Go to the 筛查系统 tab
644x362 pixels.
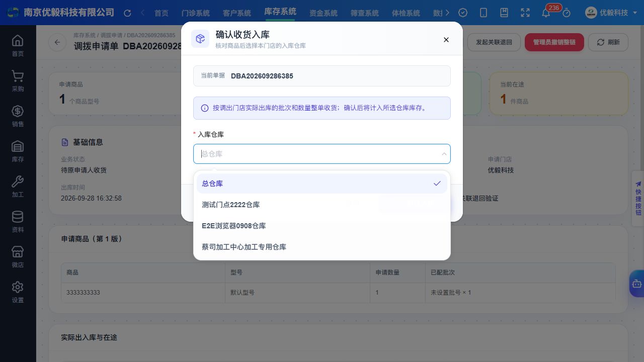pyautogui.click(x=365, y=13)
